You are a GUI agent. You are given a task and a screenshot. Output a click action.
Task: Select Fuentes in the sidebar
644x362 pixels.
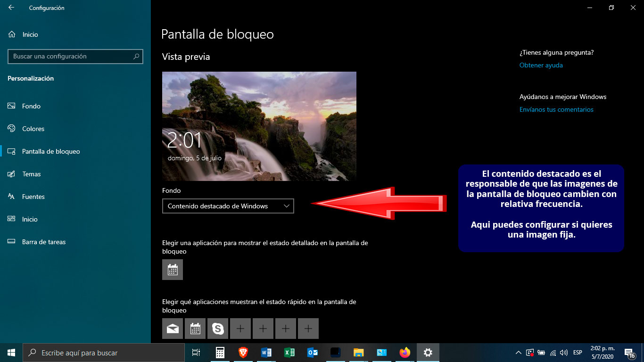(x=33, y=197)
